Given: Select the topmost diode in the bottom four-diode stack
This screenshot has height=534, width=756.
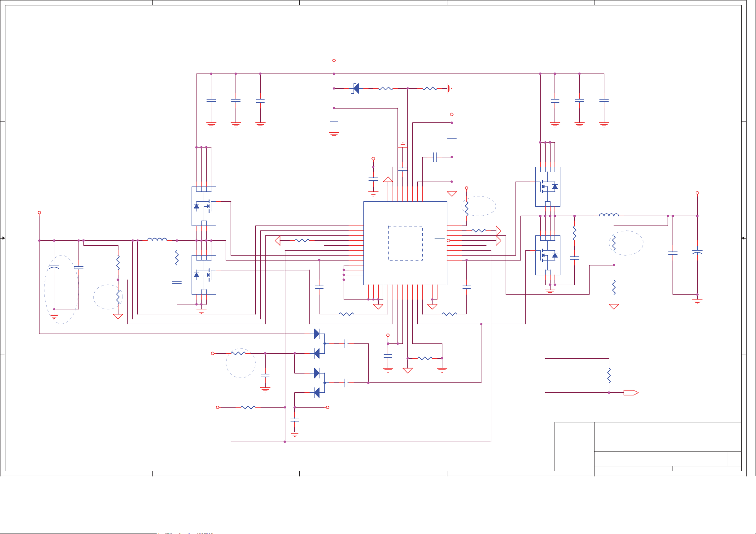Looking at the screenshot, I should (317, 334).
